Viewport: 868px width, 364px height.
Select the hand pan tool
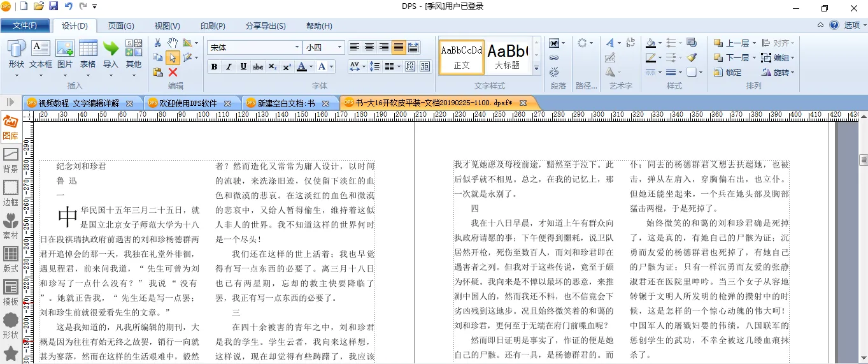click(173, 43)
